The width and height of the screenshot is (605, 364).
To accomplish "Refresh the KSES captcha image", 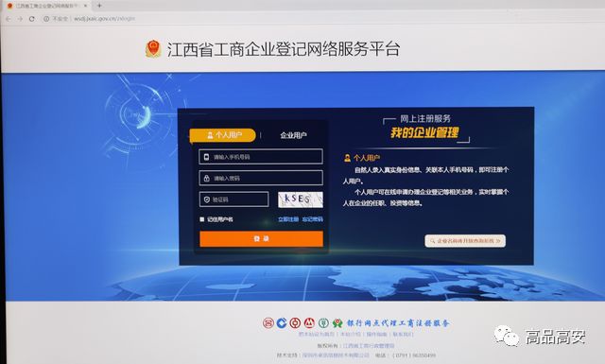I will pyautogui.click(x=301, y=199).
